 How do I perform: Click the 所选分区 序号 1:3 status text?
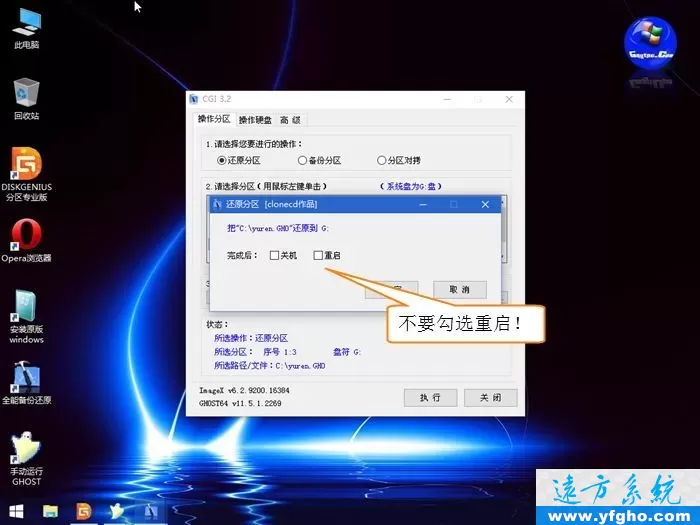coord(255,352)
